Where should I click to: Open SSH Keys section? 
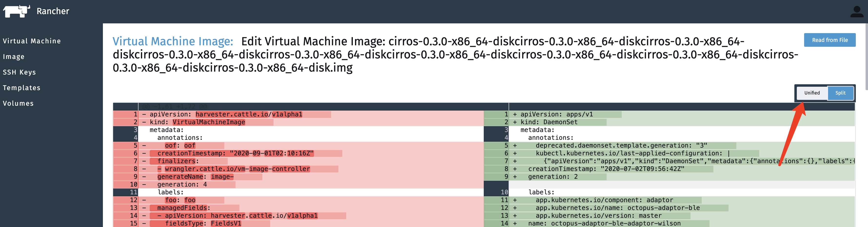(19, 72)
